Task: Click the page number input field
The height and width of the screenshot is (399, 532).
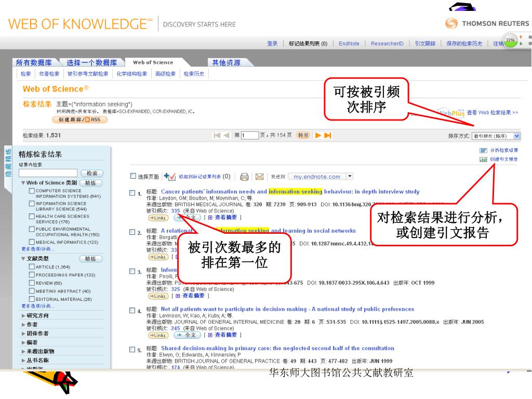Action: [x=250, y=136]
